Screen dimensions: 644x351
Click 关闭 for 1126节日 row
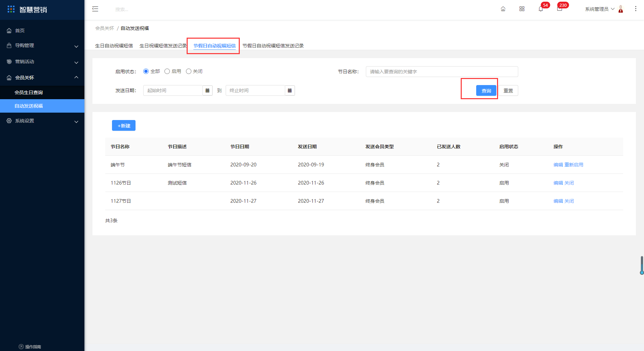pos(569,183)
